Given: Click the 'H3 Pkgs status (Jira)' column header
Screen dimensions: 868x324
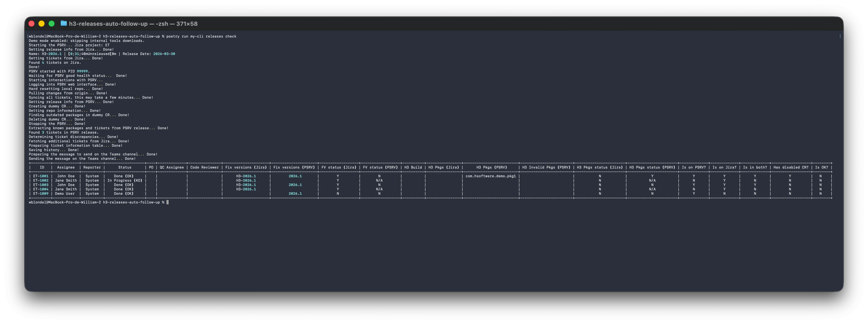Looking at the screenshot, I should pyautogui.click(x=600, y=167).
